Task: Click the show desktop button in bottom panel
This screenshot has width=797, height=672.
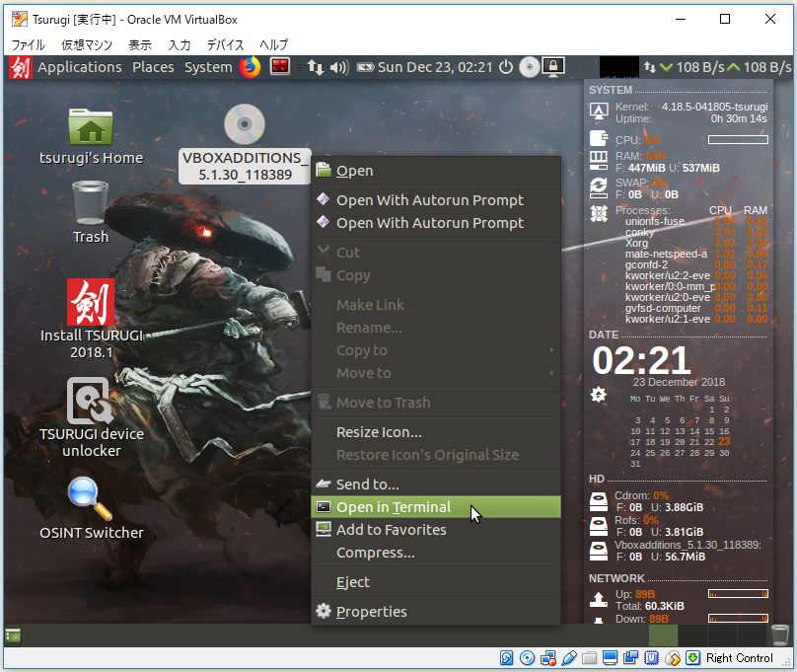Action: point(13,635)
